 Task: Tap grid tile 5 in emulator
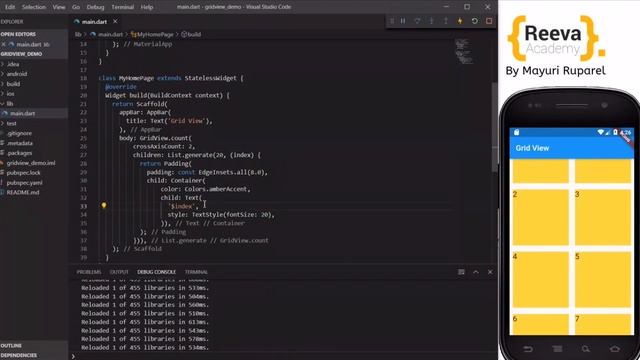tap(603, 280)
